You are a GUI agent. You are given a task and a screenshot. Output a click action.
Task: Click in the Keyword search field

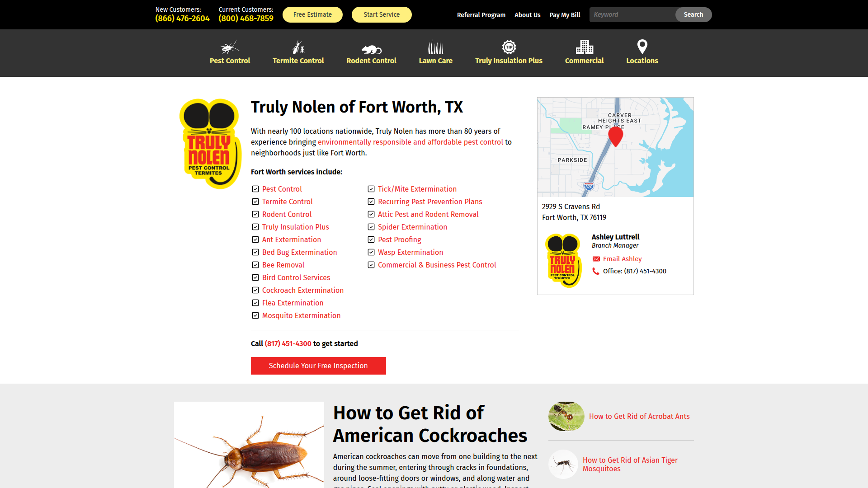pos(632,14)
